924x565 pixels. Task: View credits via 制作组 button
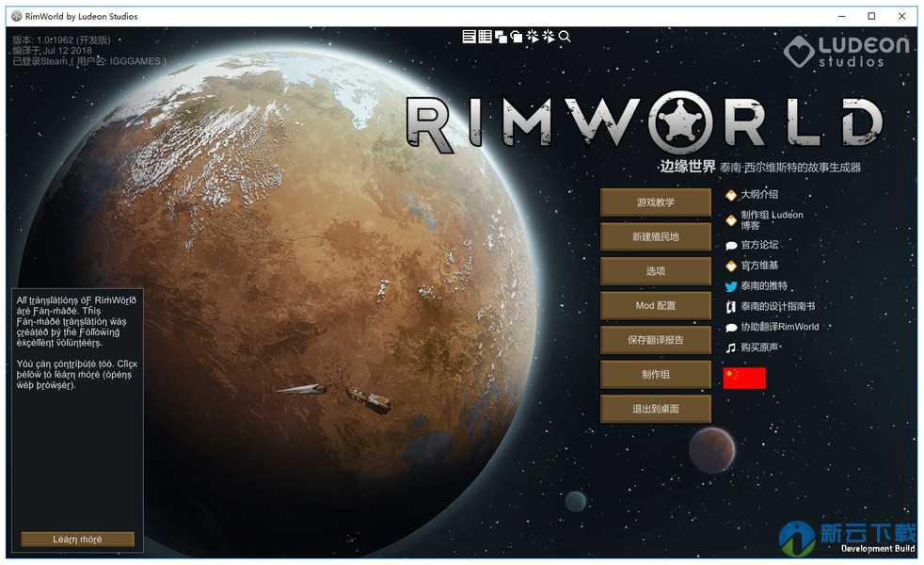coord(656,375)
